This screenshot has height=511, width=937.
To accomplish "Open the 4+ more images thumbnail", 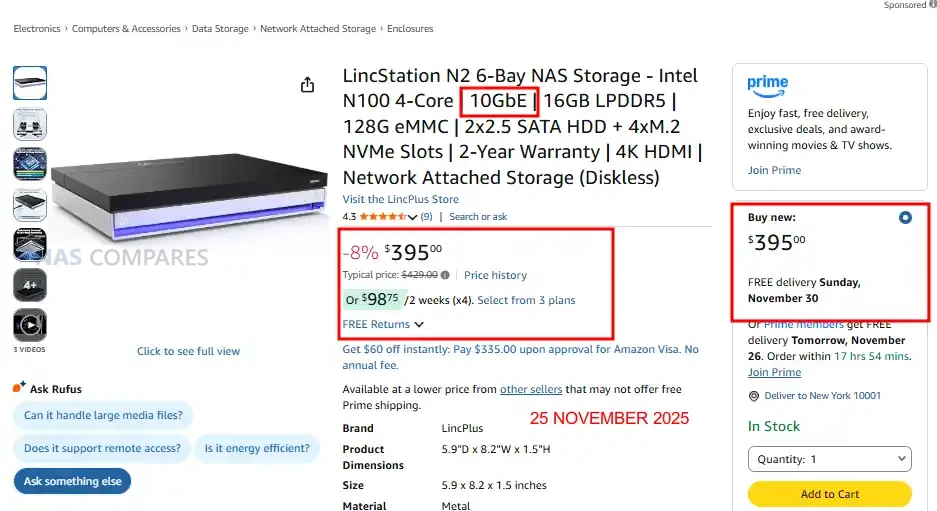I will [x=29, y=285].
